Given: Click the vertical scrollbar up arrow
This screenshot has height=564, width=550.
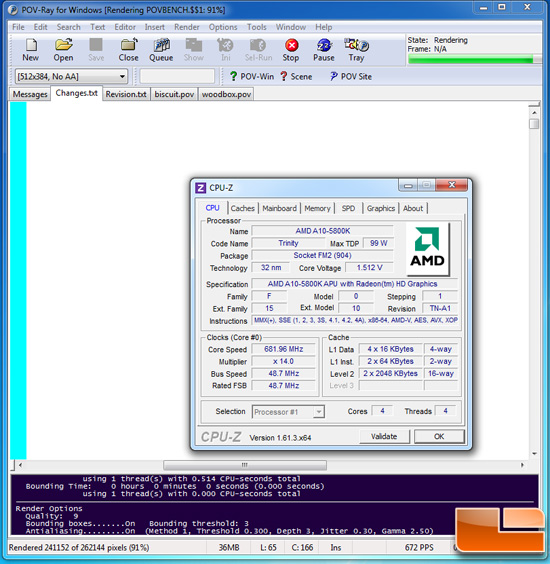Looking at the screenshot, I should [534, 113].
